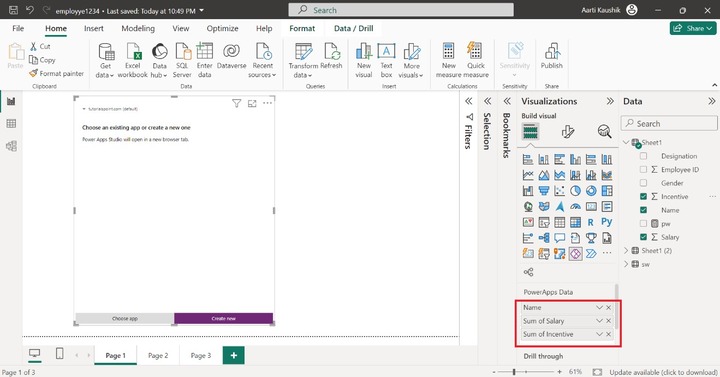Uncheck the Name field
720x377 pixels.
click(643, 210)
